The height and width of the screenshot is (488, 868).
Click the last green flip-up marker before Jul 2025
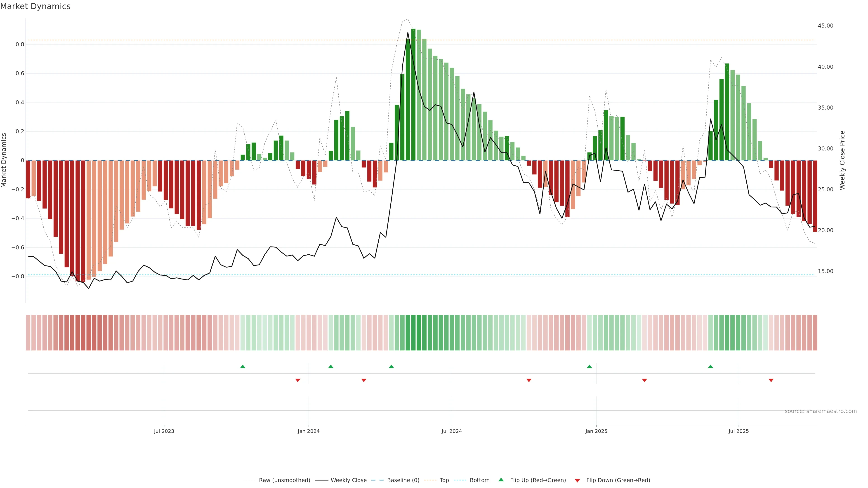pos(710,366)
